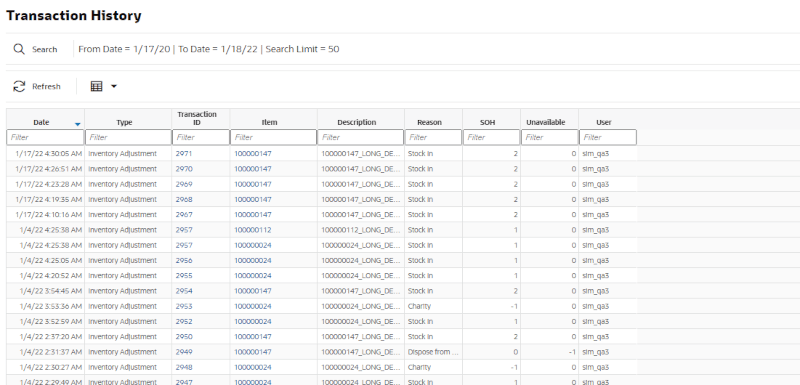Open transaction ID 2968 link

[184, 199]
